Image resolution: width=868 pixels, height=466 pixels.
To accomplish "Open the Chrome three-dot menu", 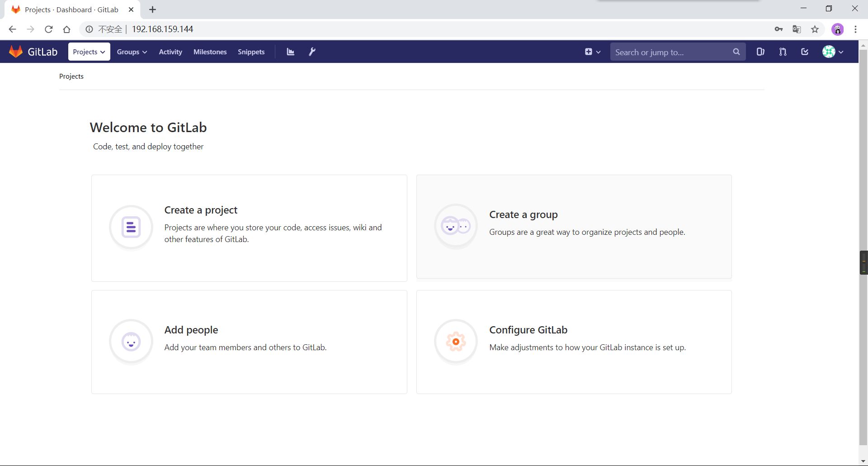I will 855,29.
